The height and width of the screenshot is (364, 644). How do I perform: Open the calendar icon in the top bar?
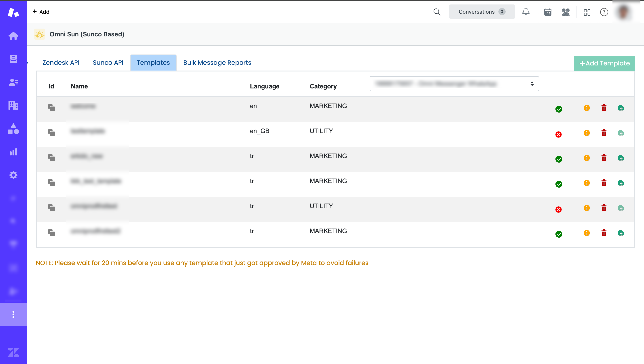tap(548, 12)
